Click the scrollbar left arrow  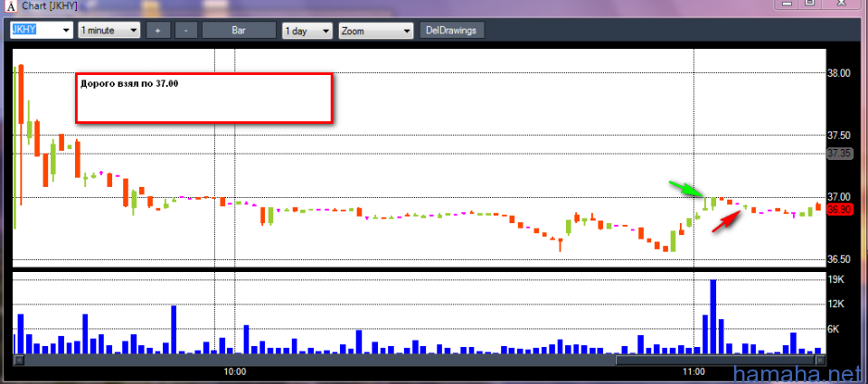click(x=18, y=360)
